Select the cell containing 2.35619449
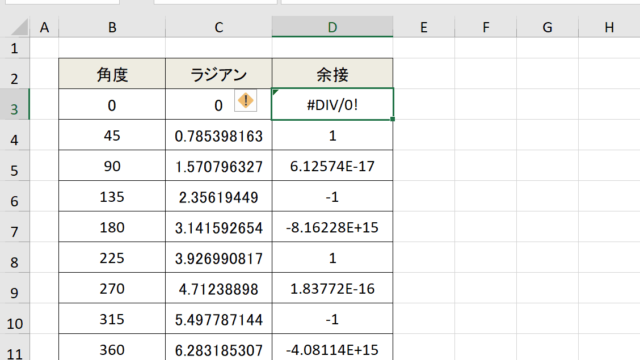 [x=219, y=196]
